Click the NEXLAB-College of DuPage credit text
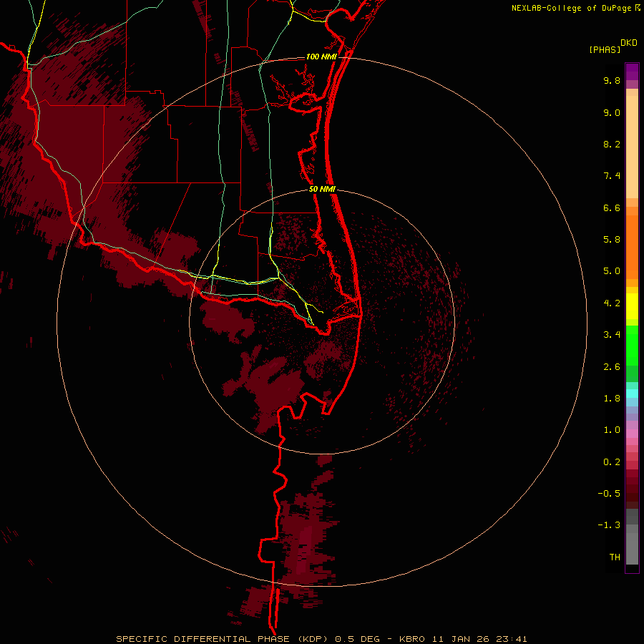 [571, 8]
